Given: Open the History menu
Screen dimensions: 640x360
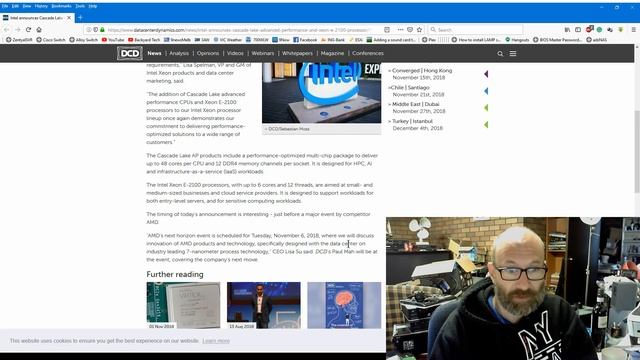Looking at the screenshot, I should 41,6.
